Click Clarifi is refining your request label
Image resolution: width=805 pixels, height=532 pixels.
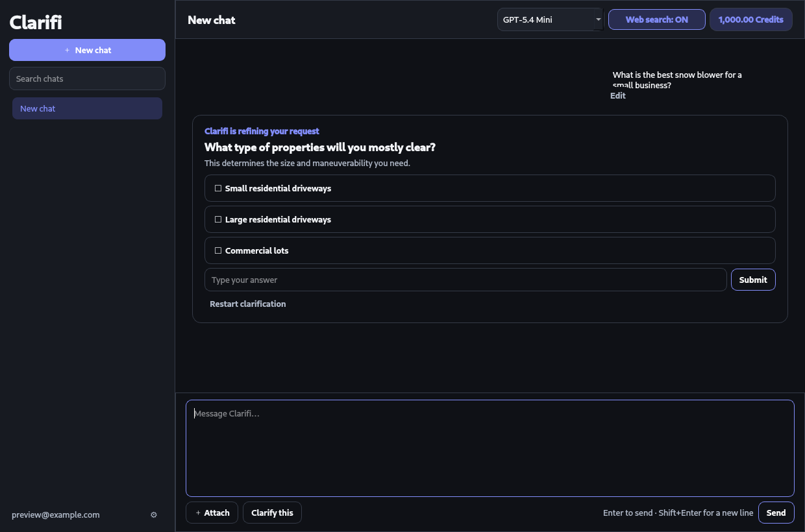[x=262, y=131]
